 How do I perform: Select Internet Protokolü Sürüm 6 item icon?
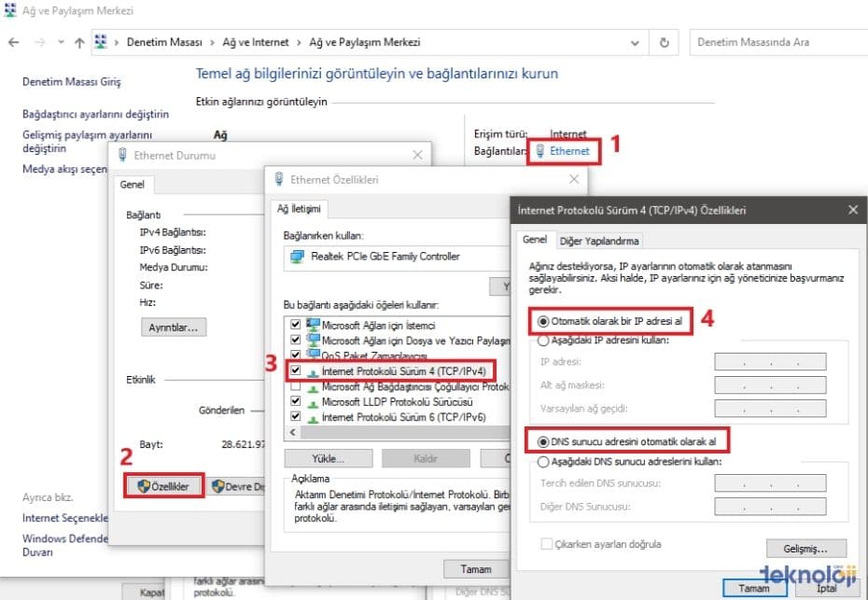point(313,418)
